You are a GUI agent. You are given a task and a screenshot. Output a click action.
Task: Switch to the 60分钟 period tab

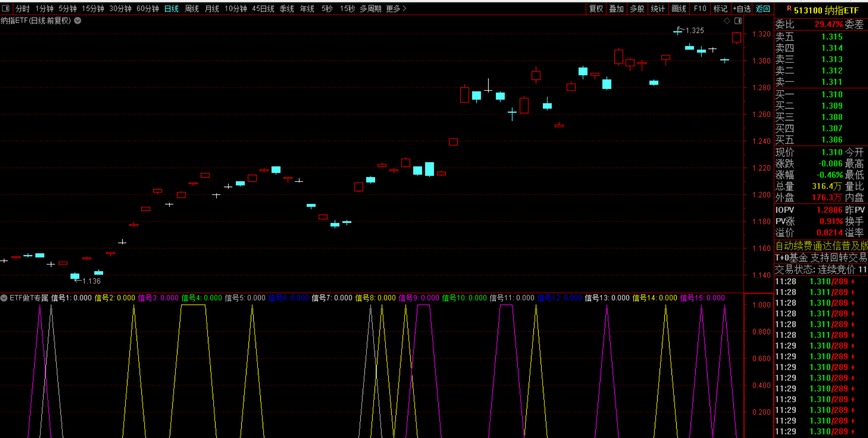pos(148,9)
